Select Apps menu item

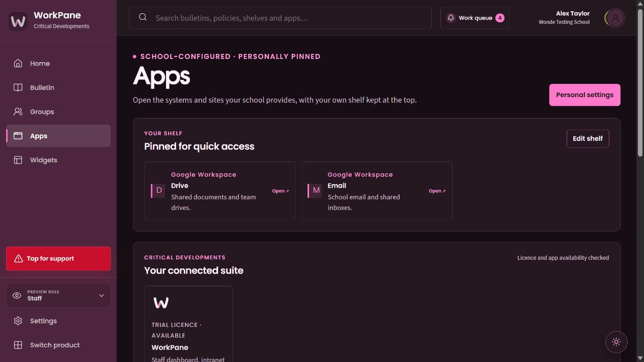58,136
